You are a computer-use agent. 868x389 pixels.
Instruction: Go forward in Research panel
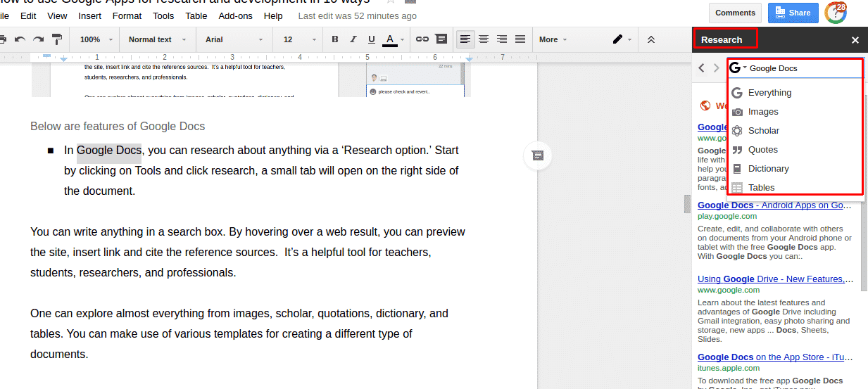click(717, 68)
